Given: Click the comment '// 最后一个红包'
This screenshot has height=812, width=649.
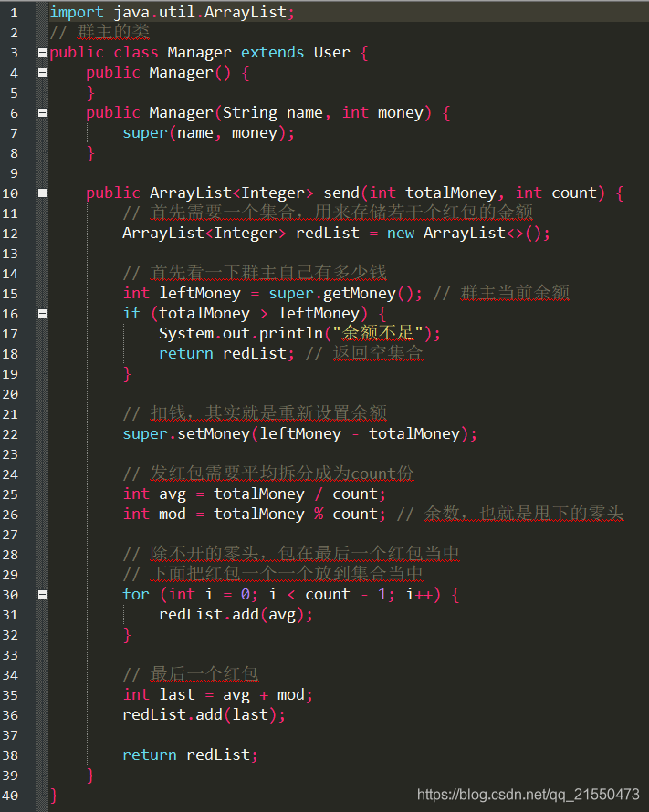Looking at the screenshot, I should point(191,674).
